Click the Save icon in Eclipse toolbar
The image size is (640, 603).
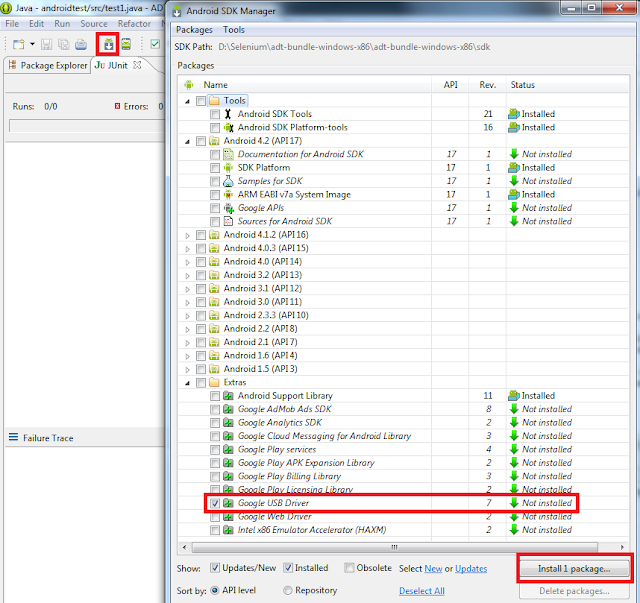[47, 44]
